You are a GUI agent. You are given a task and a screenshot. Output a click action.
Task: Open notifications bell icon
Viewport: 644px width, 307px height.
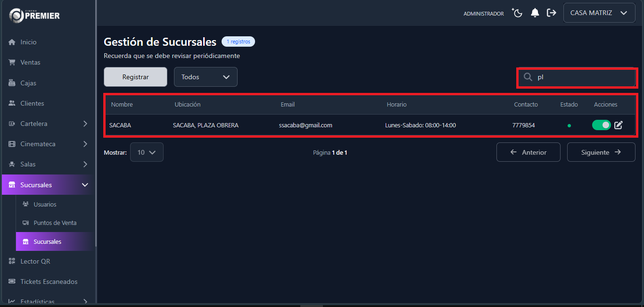click(535, 13)
